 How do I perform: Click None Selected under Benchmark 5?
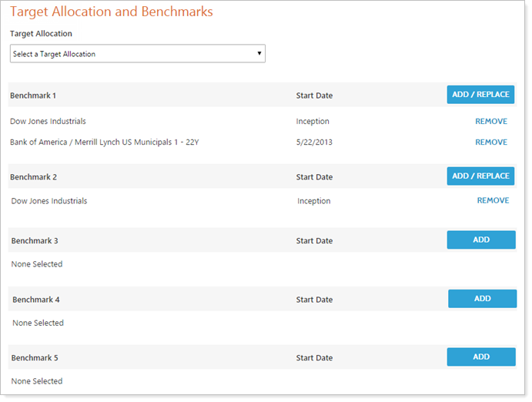pos(37,382)
